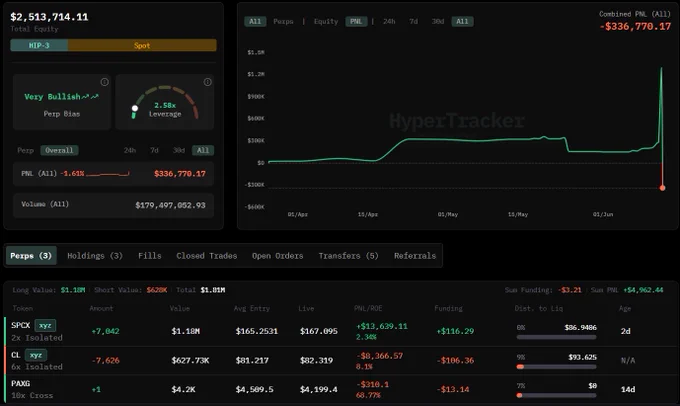Select chart All accounts filter
Image resolution: width=680 pixels, height=406 pixels.
255,21
